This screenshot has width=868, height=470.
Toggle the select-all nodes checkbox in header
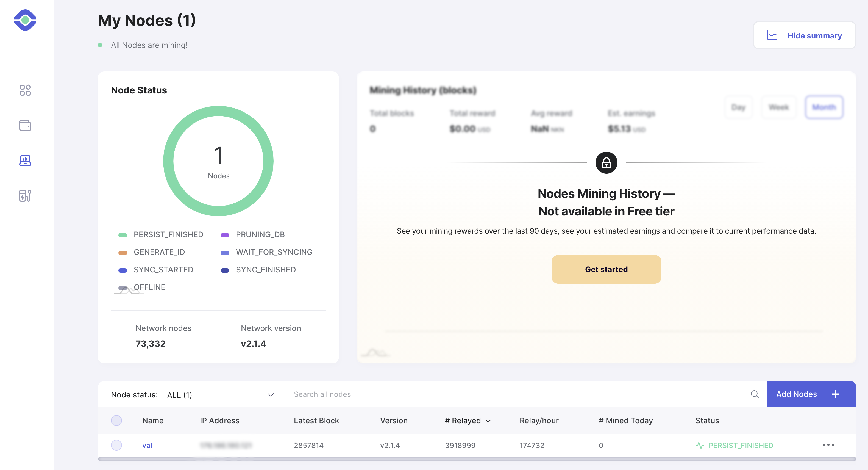116,421
